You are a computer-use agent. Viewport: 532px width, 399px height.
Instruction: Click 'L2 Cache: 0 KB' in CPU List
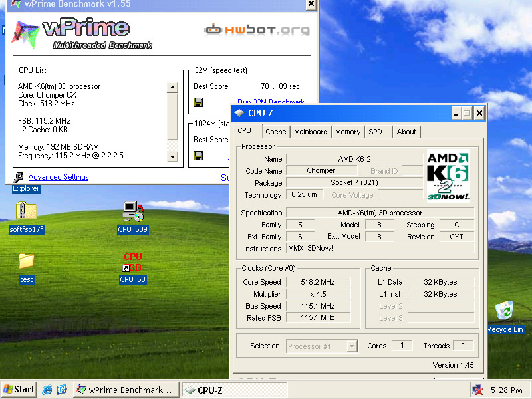[43, 130]
